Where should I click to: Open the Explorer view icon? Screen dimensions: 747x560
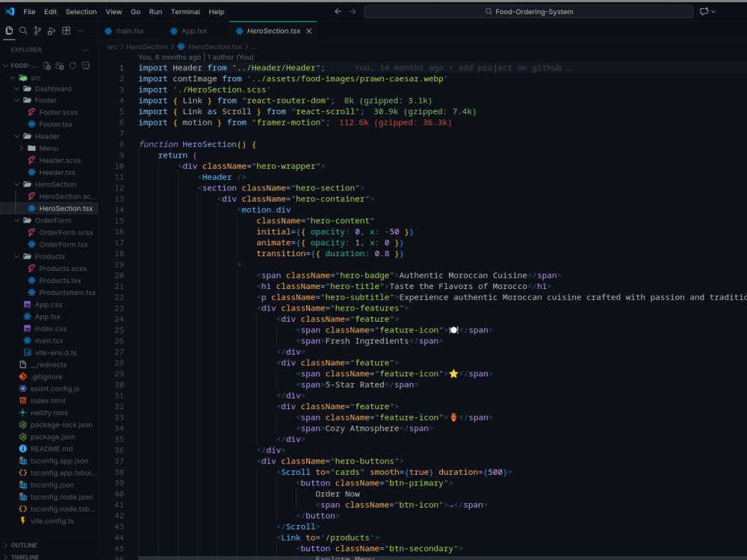[x=9, y=31]
